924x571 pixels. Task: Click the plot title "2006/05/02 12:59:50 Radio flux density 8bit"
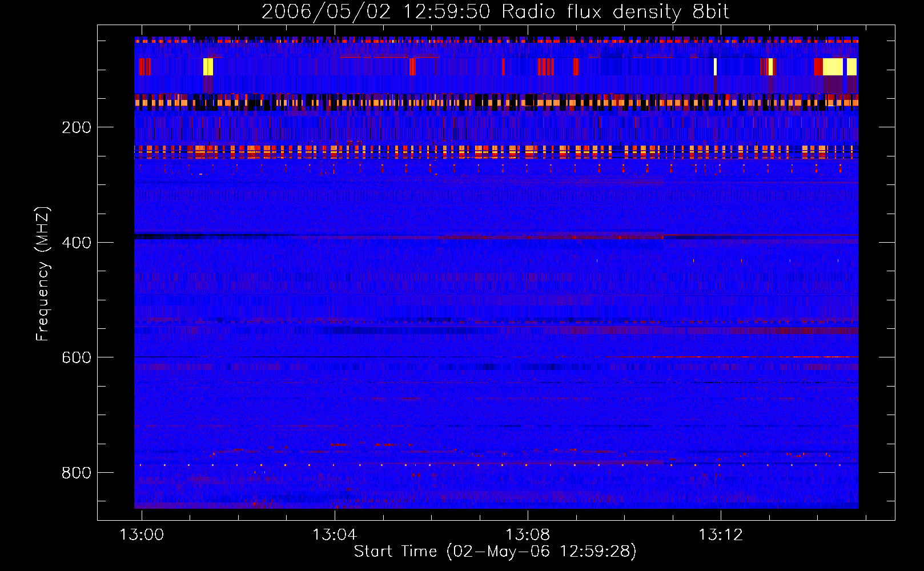[496, 12]
